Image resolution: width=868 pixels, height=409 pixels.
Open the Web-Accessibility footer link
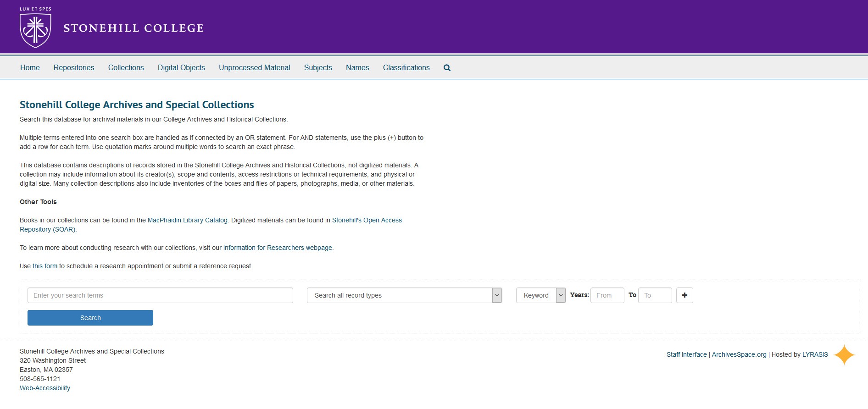(x=45, y=388)
